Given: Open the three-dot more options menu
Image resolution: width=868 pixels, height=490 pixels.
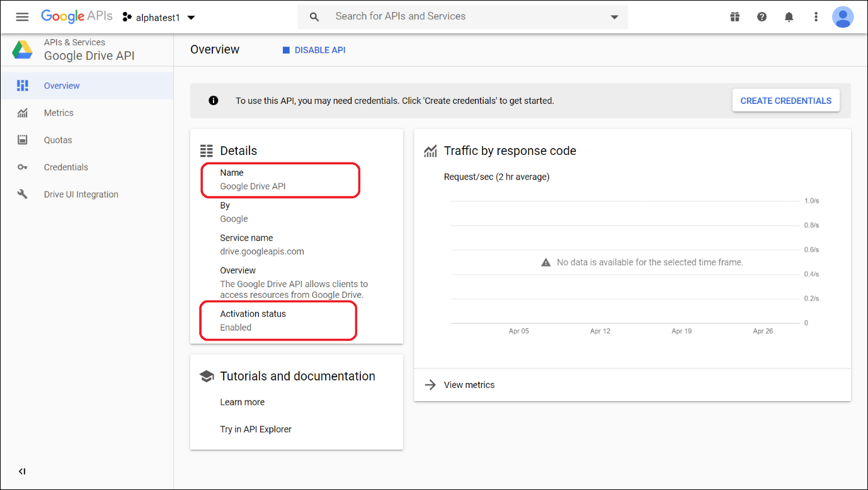Looking at the screenshot, I should click(816, 17).
